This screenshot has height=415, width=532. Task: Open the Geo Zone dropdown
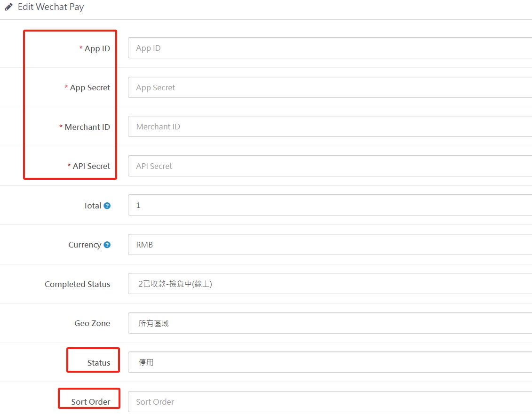[330, 323]
